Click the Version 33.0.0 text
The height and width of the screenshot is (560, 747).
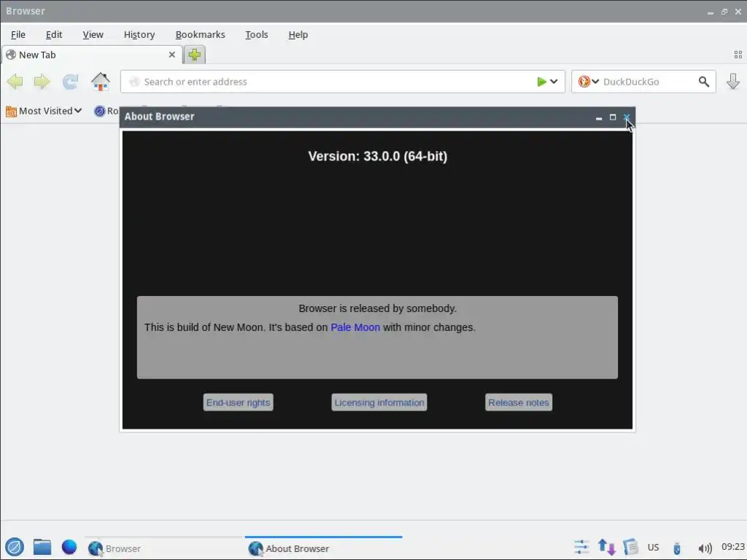coord(378,156)
